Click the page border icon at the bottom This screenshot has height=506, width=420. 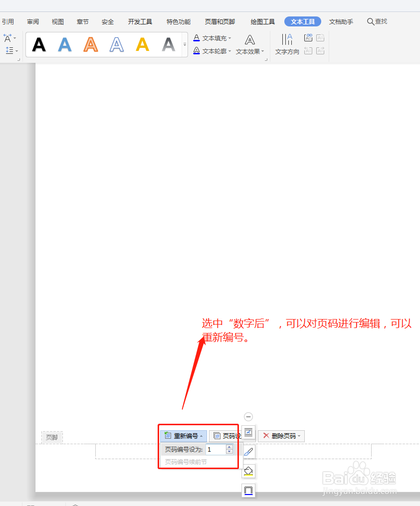pos(248,490)
